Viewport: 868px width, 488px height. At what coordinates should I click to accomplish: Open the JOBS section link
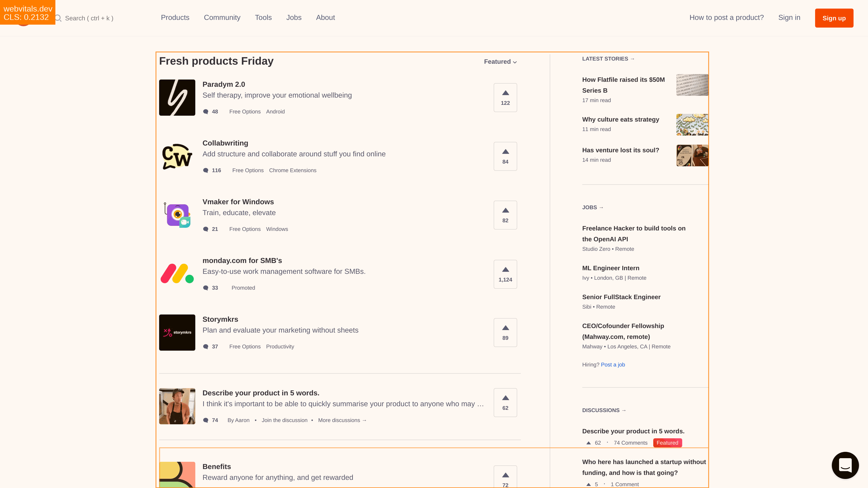click(x=593, y=207)
